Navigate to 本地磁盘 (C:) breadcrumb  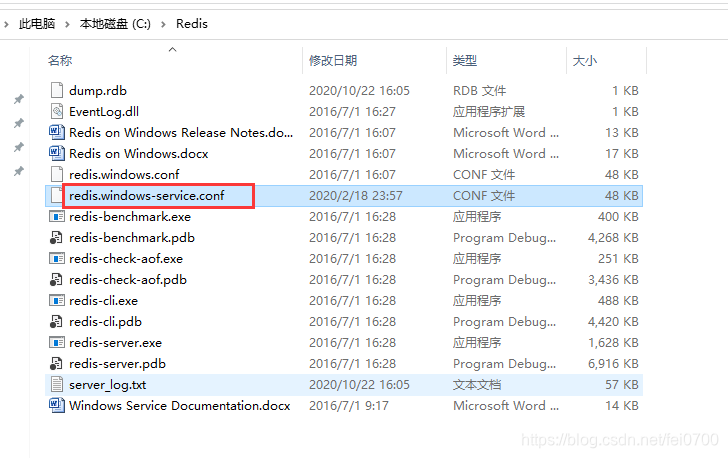(115, 24)
